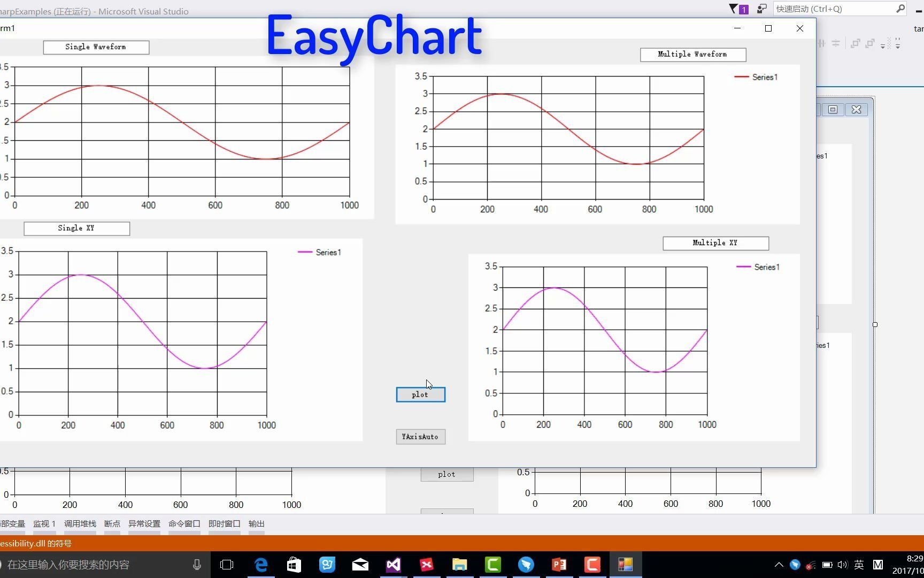Expand the system tray hidden icons chevron
Image resolution: width=924 pixels, height=578 pixels.
click(779, 565)
